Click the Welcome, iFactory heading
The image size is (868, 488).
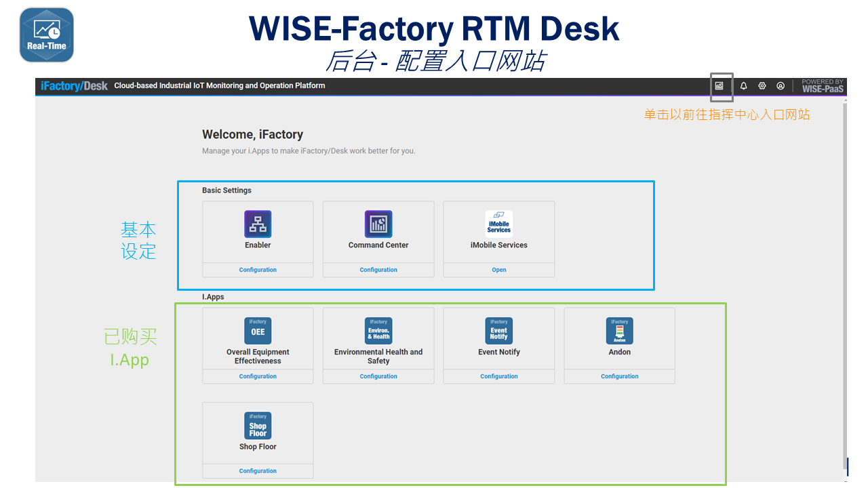252,135
